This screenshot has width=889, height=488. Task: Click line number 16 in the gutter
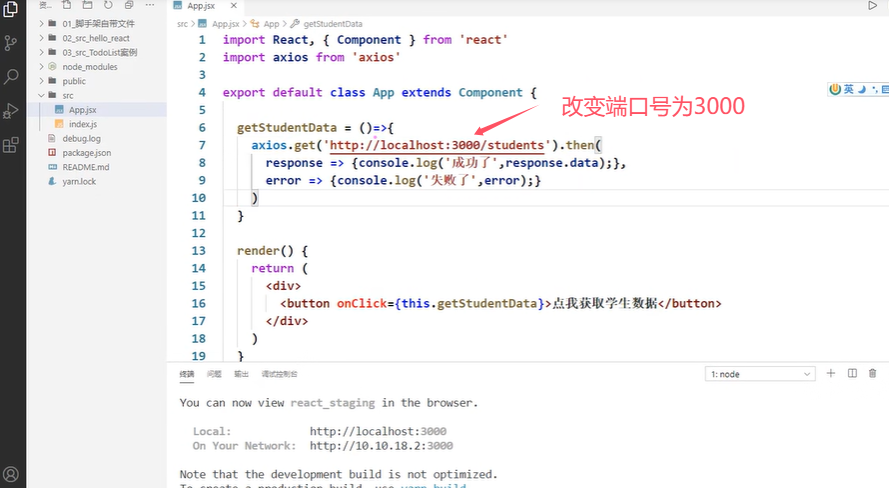(198, 303)
